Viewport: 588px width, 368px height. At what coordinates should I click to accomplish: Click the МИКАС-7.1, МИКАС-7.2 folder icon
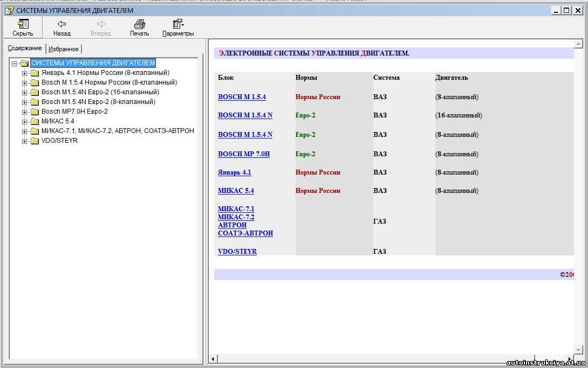35,131
